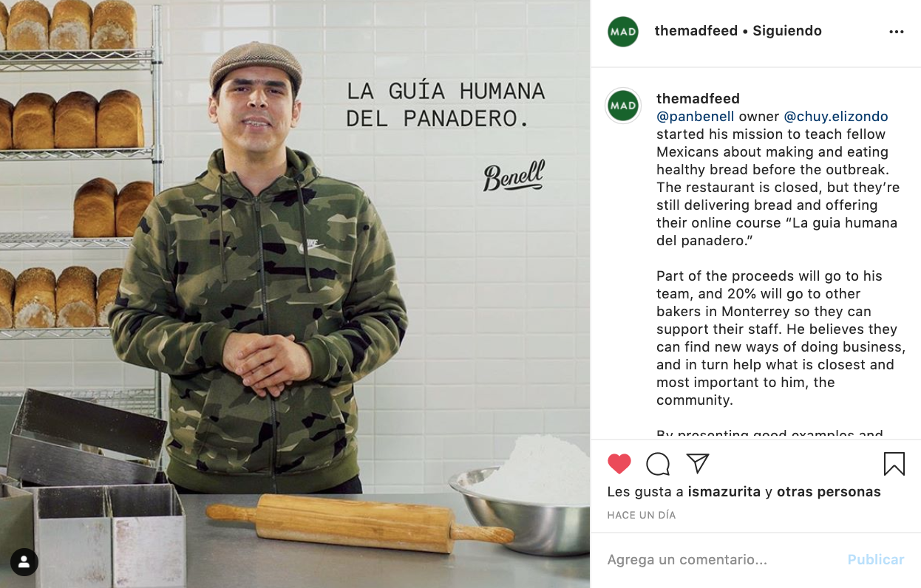Visit the @chuy.elizondo profile mention

[836, 117]
